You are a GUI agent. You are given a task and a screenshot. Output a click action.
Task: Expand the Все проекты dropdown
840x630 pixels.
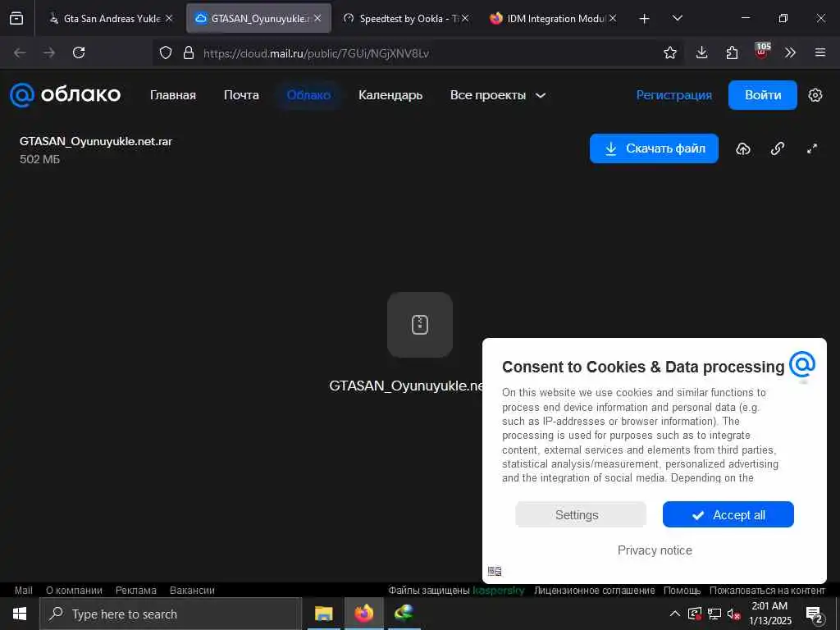[498, 95]
